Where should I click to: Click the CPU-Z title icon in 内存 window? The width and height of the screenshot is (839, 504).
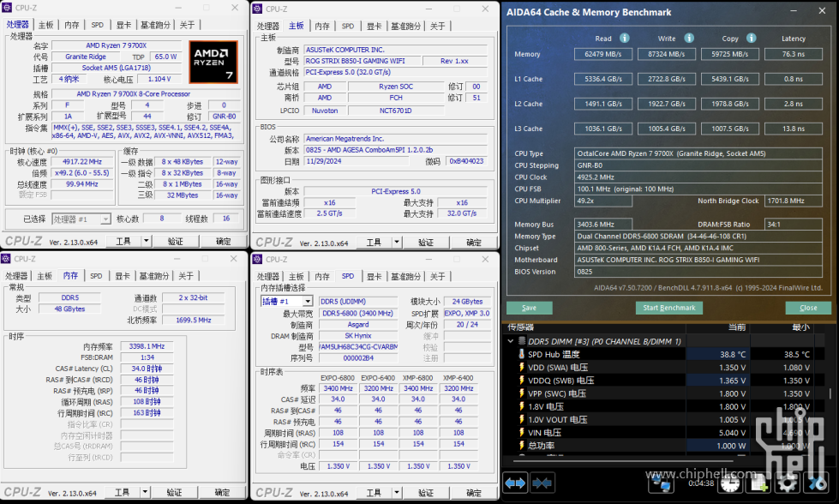(6, 259)
